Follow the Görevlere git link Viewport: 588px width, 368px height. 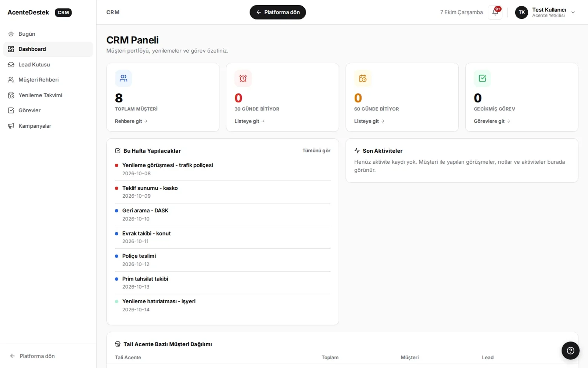tap(492, 121)
